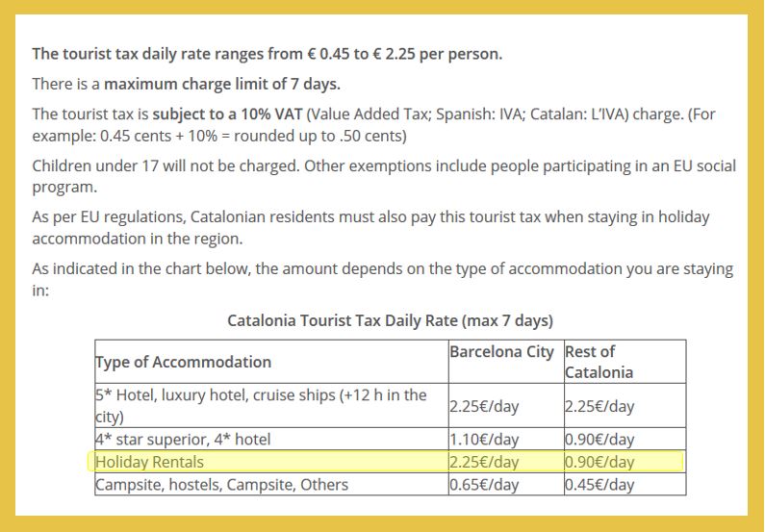Viewport: 765px width, 532px height.
Task: Click the 'Children under 17 will not be charged' sentence
Action: point(166,165)
